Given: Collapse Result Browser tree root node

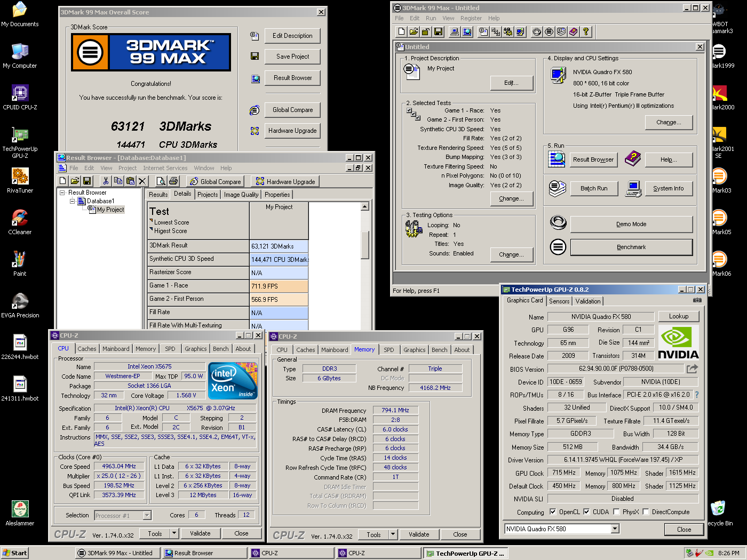Looking at the screenshot, I should (x=62, y=193).
